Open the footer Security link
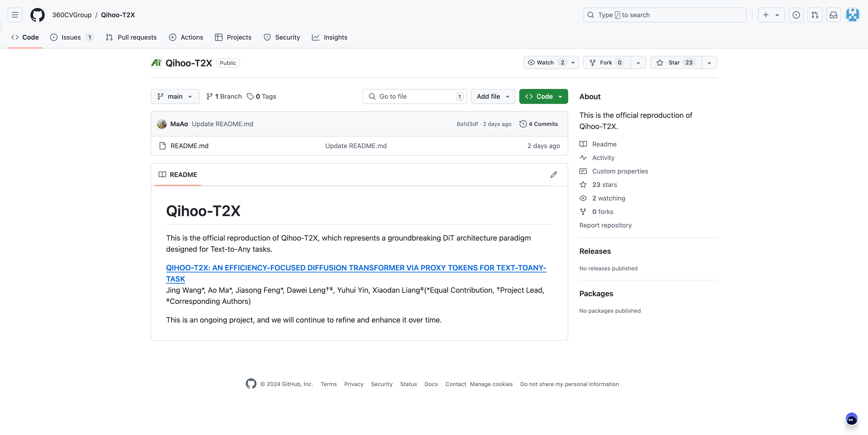The height and width of the screenshot is (435, 868). pos(381,384)
